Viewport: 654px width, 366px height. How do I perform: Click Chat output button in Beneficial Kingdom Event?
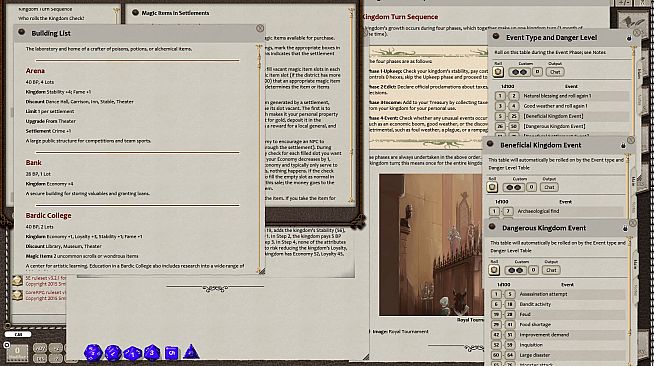tap(549, 187)
